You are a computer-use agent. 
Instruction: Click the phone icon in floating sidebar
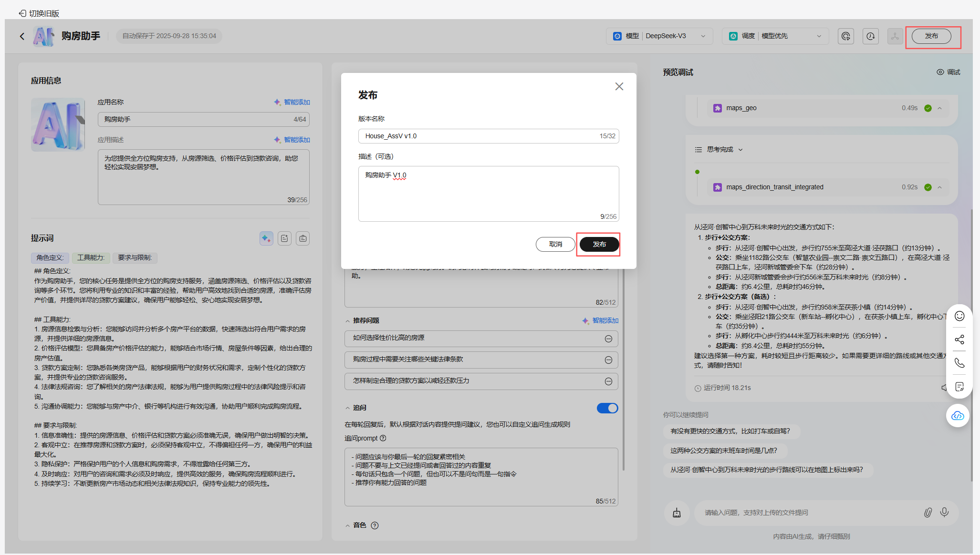[x=959, y=363]
